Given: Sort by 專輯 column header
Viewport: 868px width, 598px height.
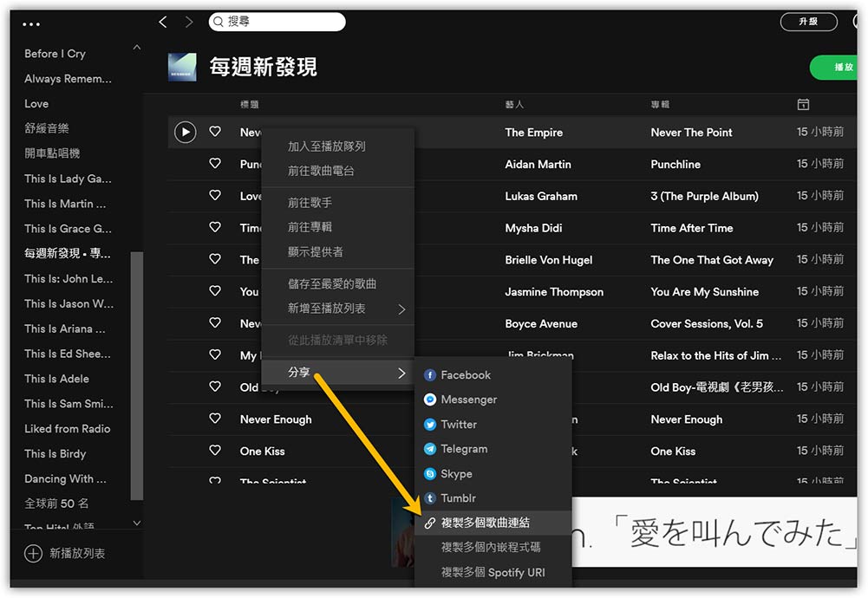Looking at the screenshot, I should pos(660,105).
